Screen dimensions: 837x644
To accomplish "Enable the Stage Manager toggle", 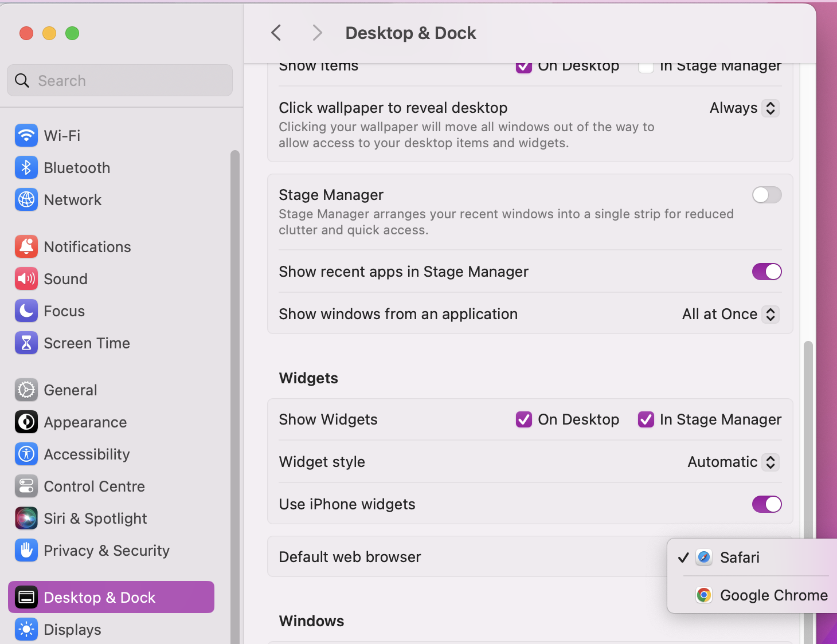I will 766,195.
